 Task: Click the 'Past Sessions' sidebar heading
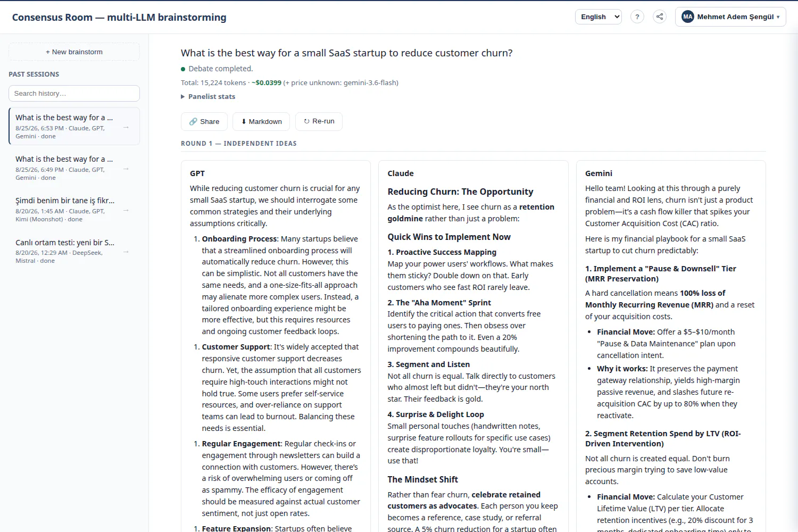click(x=34, y=74)
